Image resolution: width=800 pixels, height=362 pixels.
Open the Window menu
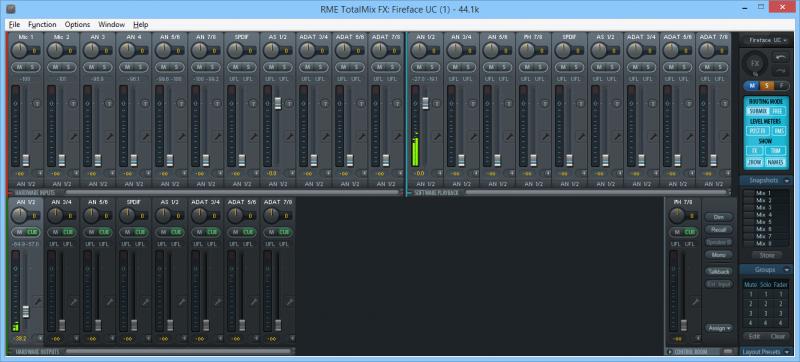point(112,24)
